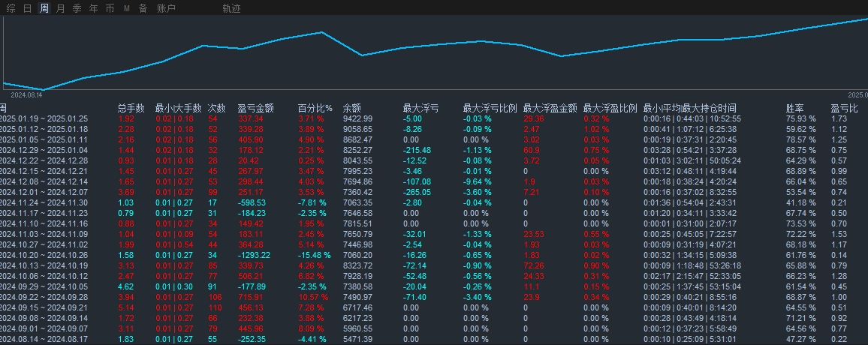Switch to the 账户 account tab
868x345 pixels.
[x=166, y=8]
